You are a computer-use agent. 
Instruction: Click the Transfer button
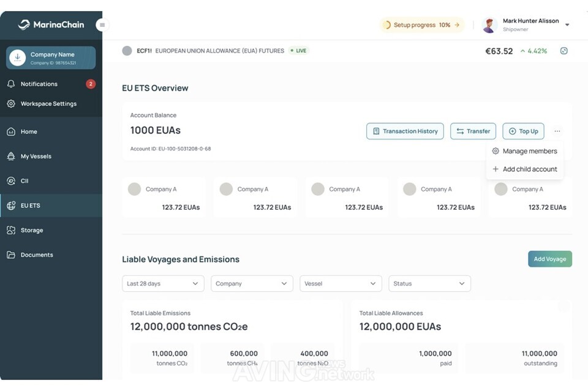coord(473,131)
